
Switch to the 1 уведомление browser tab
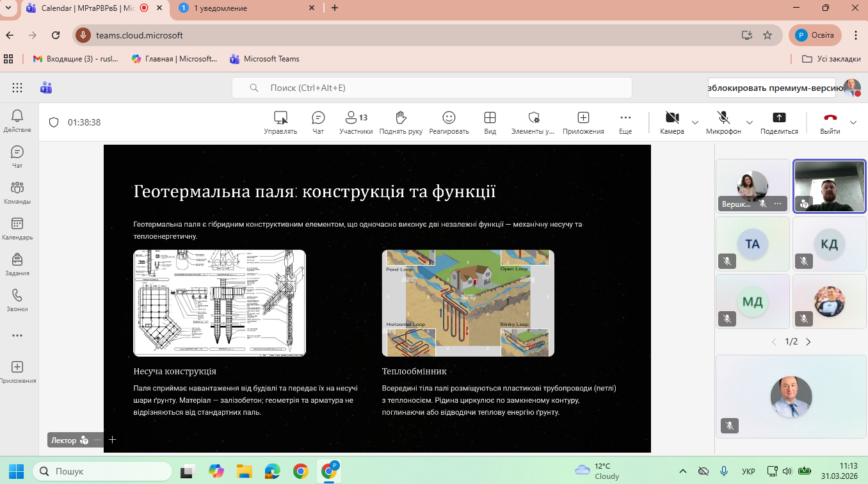point(221,8)
